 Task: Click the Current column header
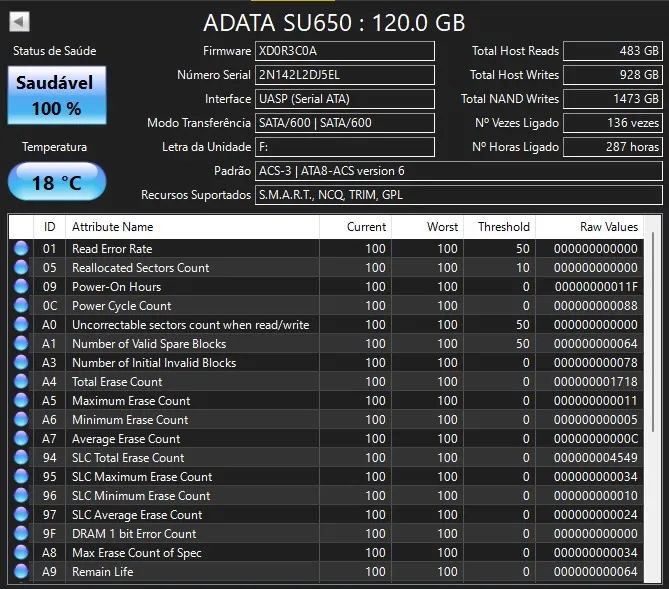tap(355, 227)
